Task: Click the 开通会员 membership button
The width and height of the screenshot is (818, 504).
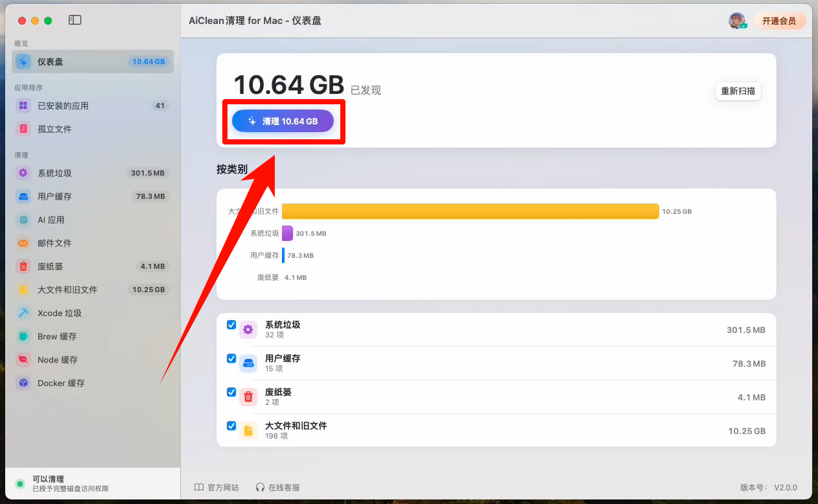Action: click(x=779, y=21)
